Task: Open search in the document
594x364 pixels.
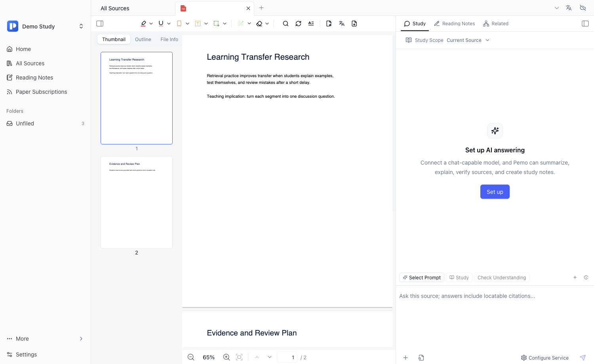Action: coord(286,24)
